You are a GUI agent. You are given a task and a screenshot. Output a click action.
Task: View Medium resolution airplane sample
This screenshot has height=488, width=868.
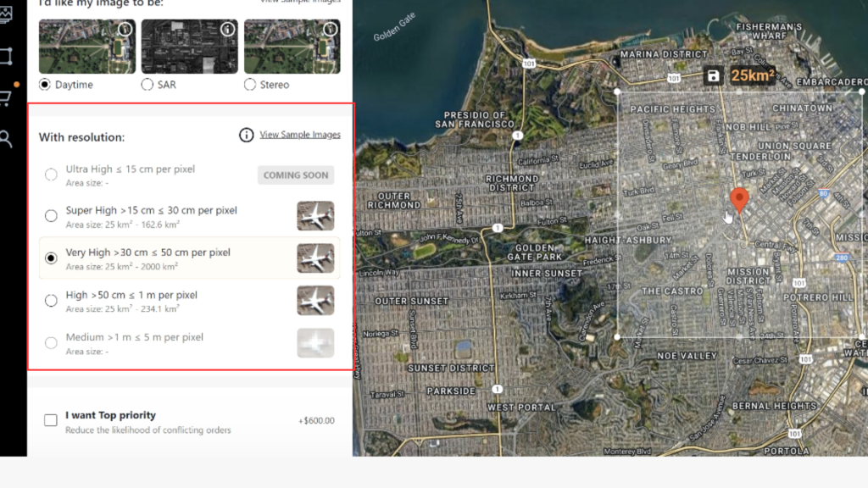tap(315, 343)
